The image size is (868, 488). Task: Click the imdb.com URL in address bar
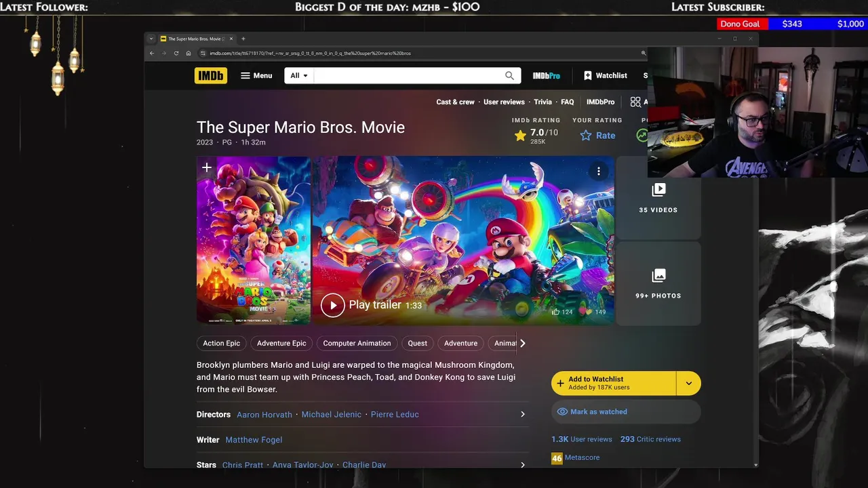310,53
